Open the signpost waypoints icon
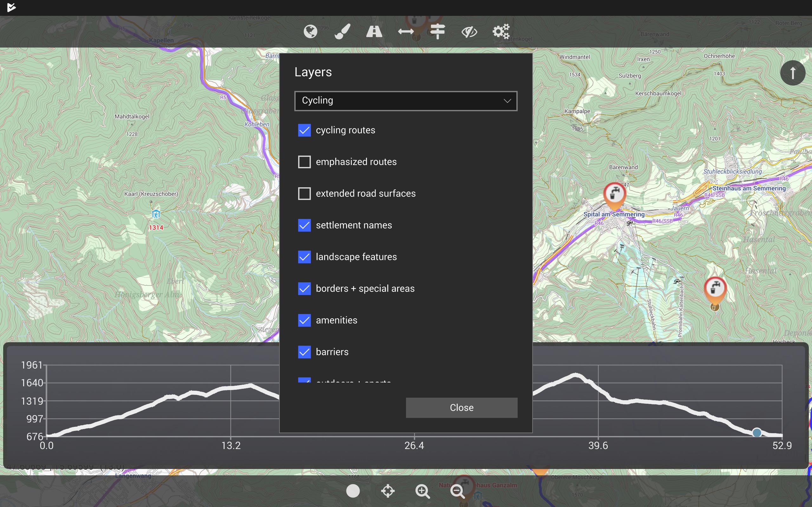This screenshot has height=507, width=812. 437,31
